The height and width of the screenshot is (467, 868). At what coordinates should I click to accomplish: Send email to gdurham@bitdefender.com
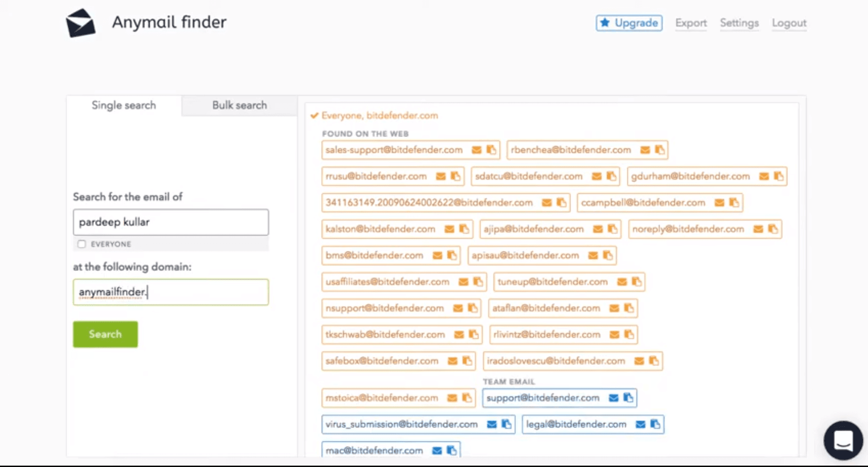764,176
